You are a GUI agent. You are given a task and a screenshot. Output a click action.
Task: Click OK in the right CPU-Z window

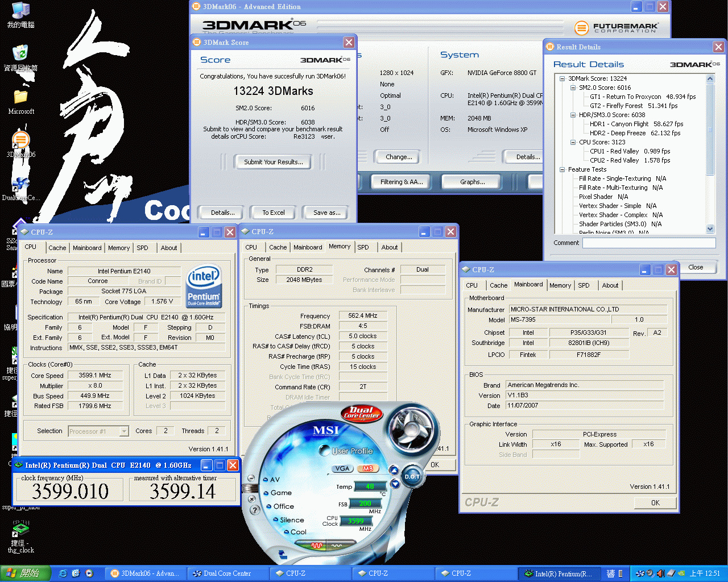(x=655, y=503)
